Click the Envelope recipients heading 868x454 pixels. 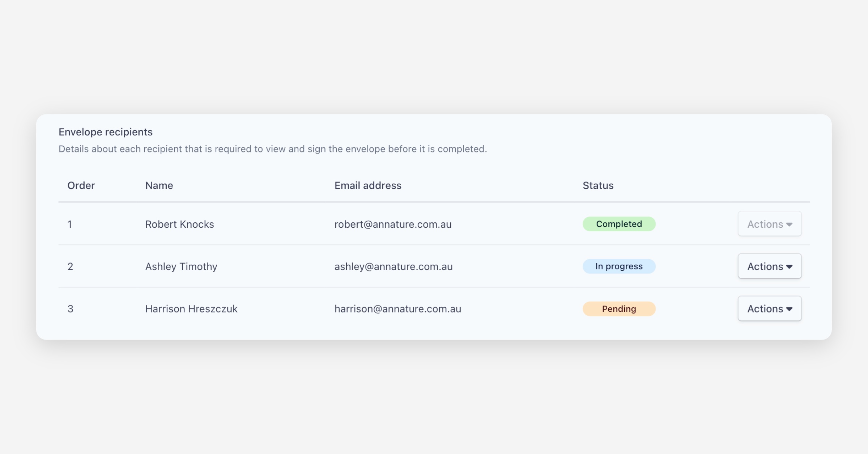pyautogui.click(x=106, y=132)
